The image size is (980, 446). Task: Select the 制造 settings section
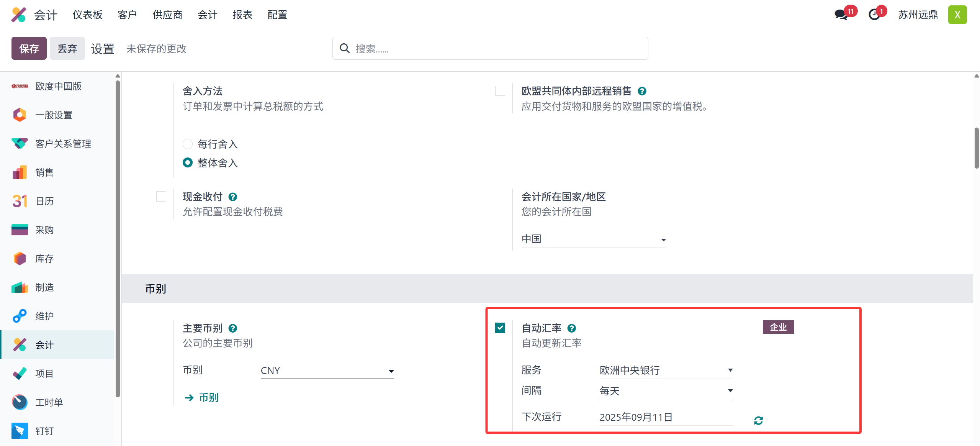pos(44,287)
